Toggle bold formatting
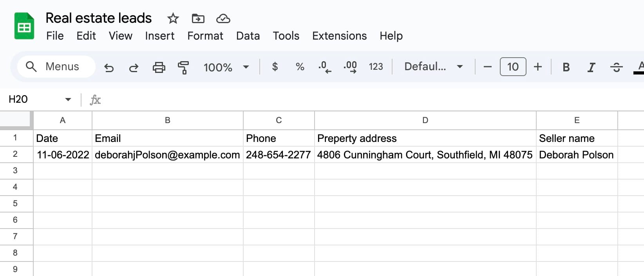 [x=566, y=67]
